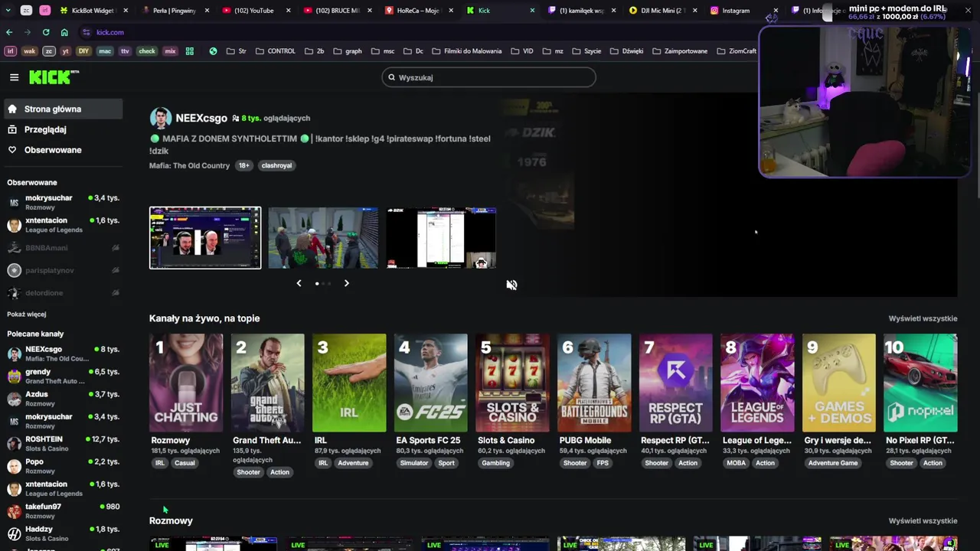Viewport: 980px width, 551px height.
Task: Open the CONTROL bookmarks folder
Action: pyautogui.click(x=275, y=51)
